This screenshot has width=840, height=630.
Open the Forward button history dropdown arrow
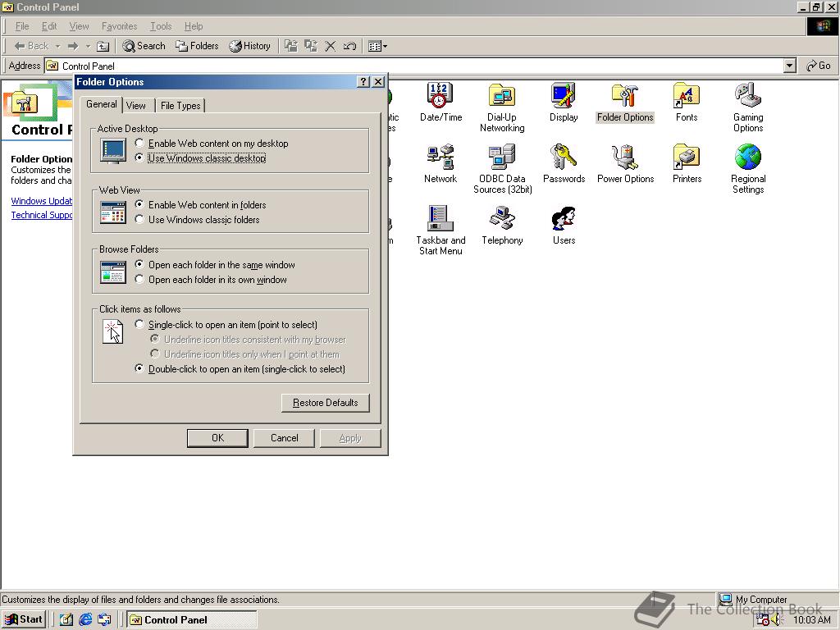[88, 46]
